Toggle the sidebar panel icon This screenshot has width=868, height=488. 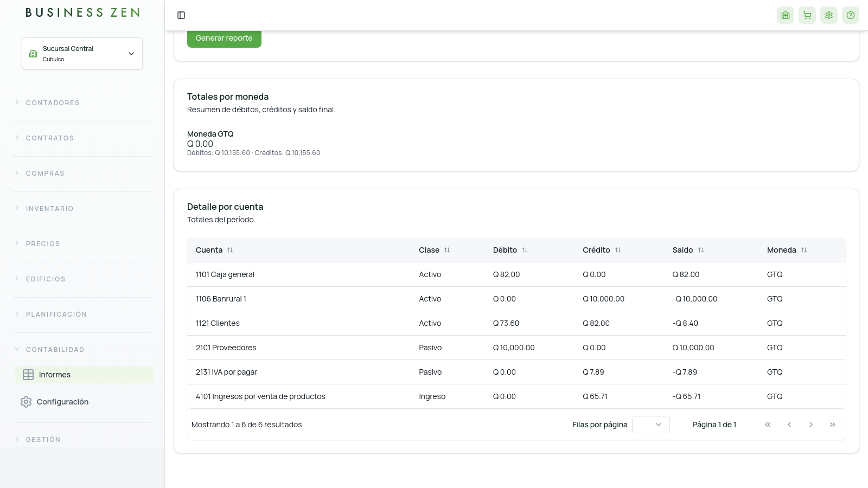coord(181,15)
